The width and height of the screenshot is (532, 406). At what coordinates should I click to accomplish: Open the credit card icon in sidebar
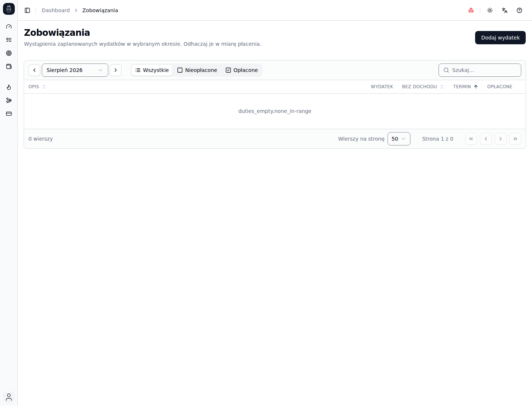(x=9, y=114)
